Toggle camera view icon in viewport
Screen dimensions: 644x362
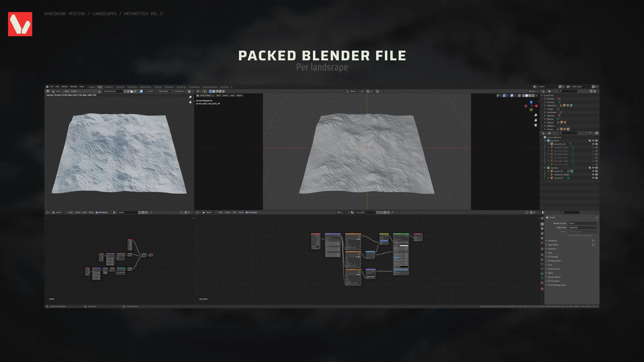536,125
